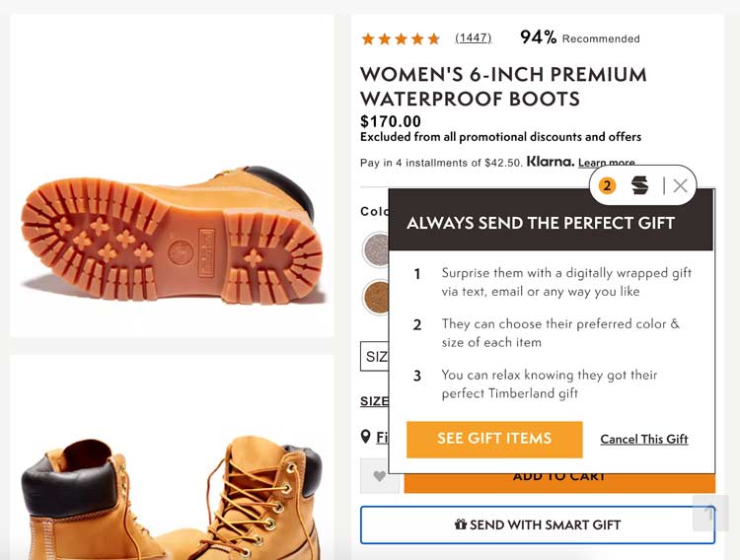This screenshot has height=560, width=740.
Task: Click the Cancel This Gift link
Action: 643,439
